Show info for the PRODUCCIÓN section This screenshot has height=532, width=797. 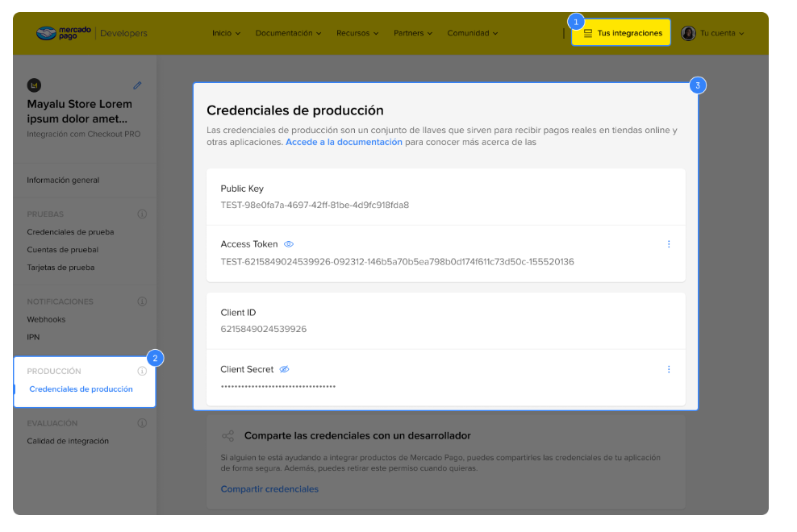[x=142, y=371]
